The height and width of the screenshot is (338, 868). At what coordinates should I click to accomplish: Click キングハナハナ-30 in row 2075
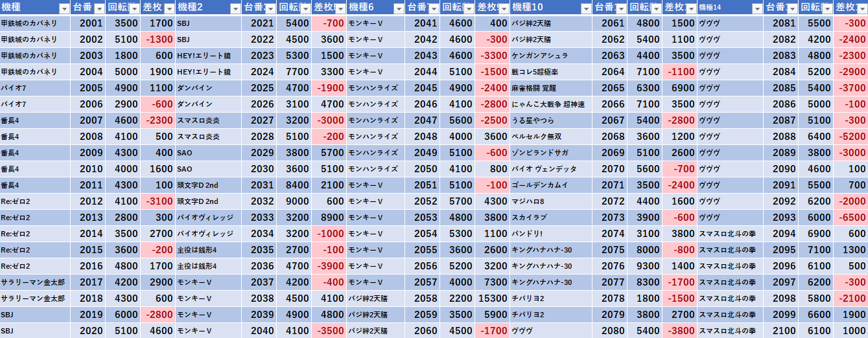click(x=552, y=250)
